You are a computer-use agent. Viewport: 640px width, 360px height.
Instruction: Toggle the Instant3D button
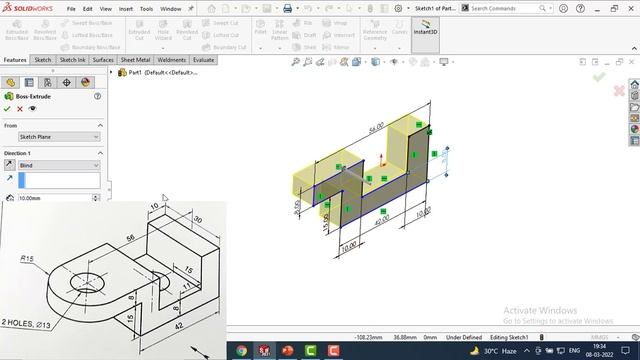pyautogui.click(x=425, y=34)
